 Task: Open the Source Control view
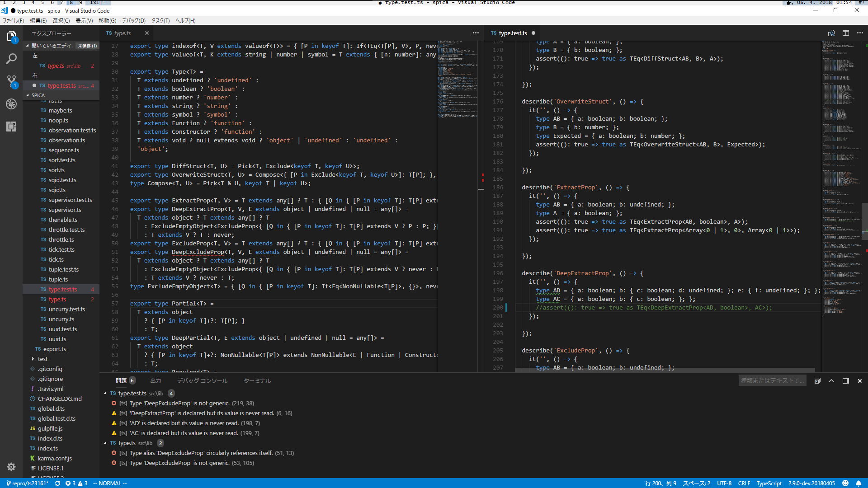point(11,81)
